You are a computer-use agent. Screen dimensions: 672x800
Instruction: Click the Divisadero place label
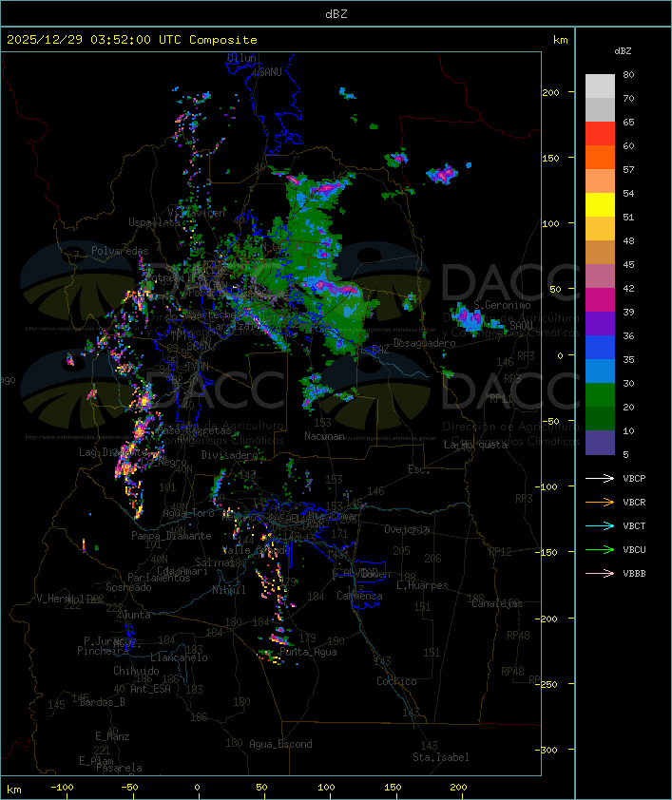(x=229, y=454)
